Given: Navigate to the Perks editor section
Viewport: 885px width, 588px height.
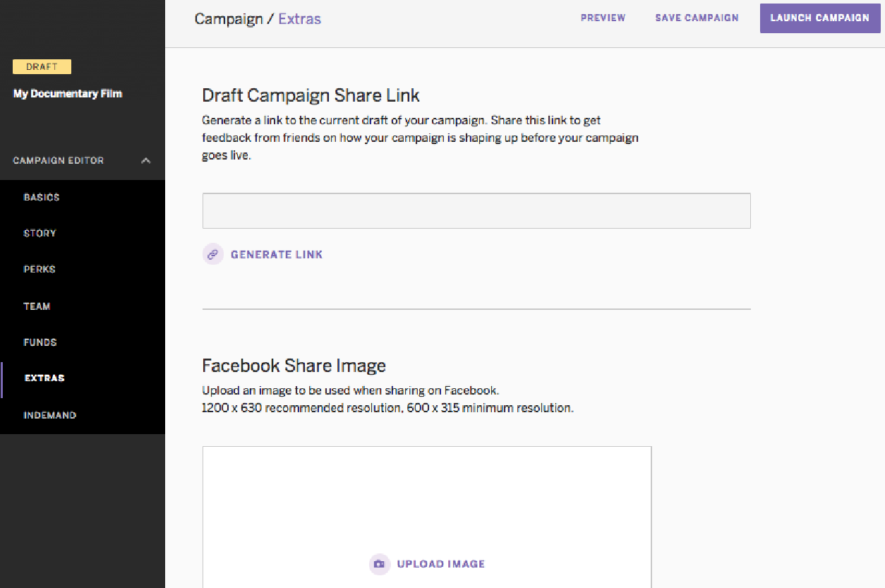Looking at the screenshot, I should pos(39,269).
